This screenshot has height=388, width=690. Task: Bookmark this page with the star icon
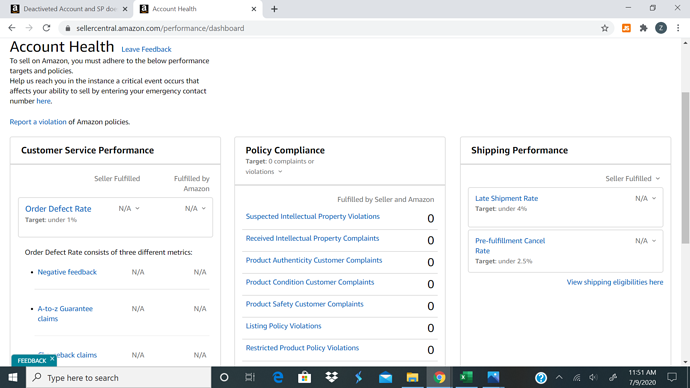pyautogui.click(x=605, y=28)
